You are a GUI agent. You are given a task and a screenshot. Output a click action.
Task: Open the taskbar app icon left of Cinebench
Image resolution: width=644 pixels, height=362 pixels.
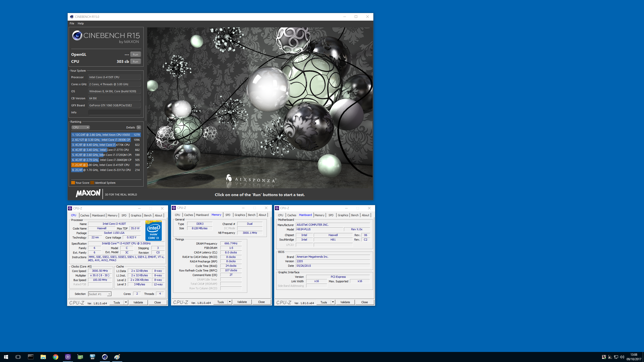point(92,357)
